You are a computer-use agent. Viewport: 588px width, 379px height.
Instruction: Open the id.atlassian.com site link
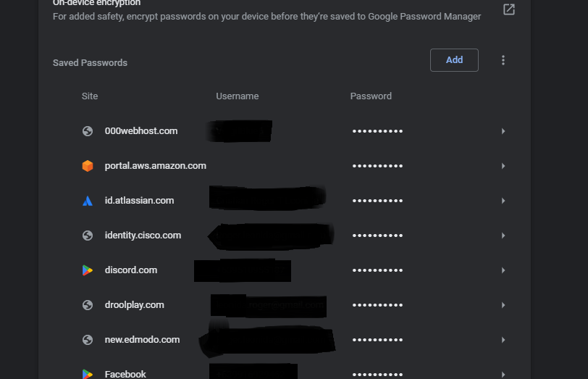click(139, 201)
